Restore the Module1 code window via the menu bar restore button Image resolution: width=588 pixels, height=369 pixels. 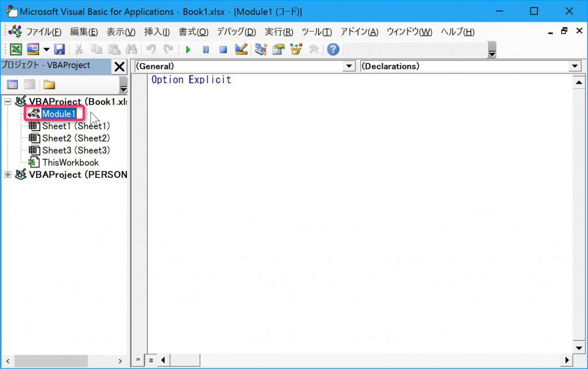click(564, 31)
